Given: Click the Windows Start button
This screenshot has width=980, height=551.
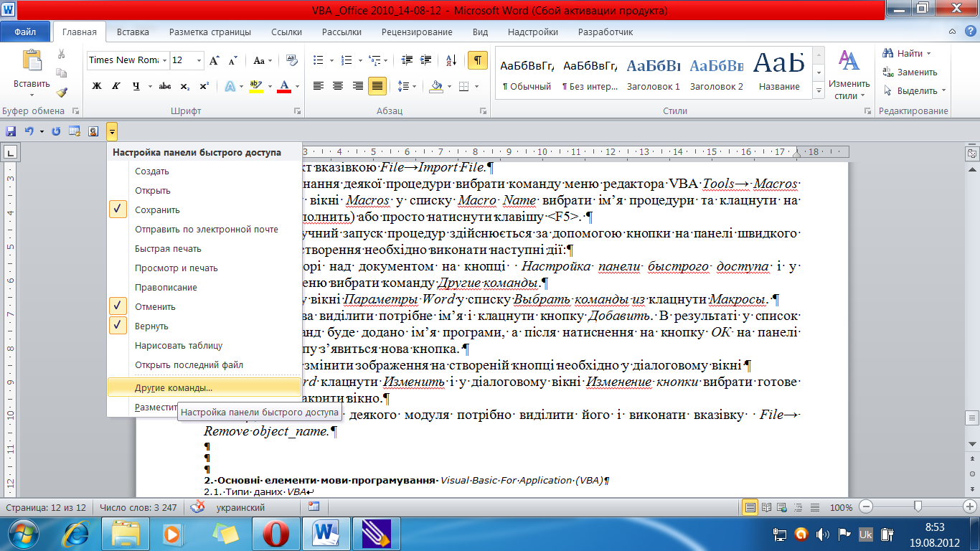Looking at the screenshot, I should [x=23, y=534].
